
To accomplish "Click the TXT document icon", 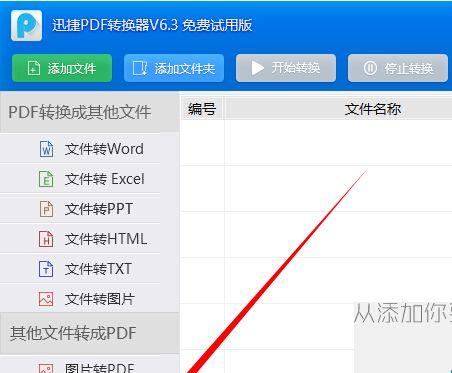I will (x=46, y=269).
